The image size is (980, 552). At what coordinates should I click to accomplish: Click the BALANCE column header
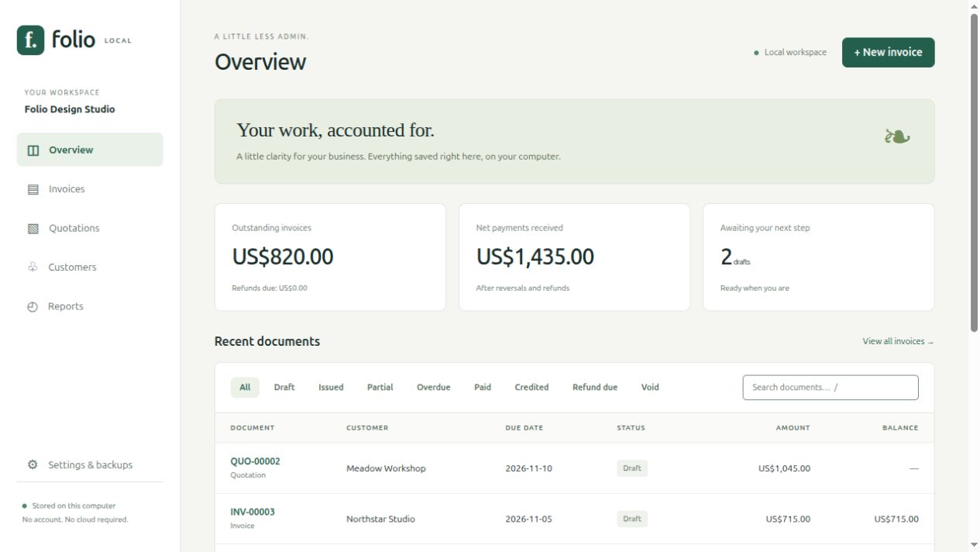pyautogui.click(x=900, y=428)
